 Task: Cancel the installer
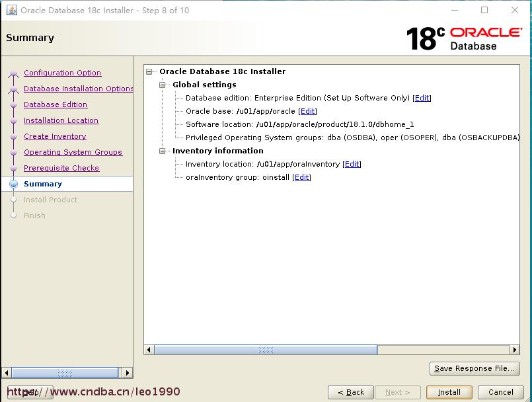click(x=500, y=393)
